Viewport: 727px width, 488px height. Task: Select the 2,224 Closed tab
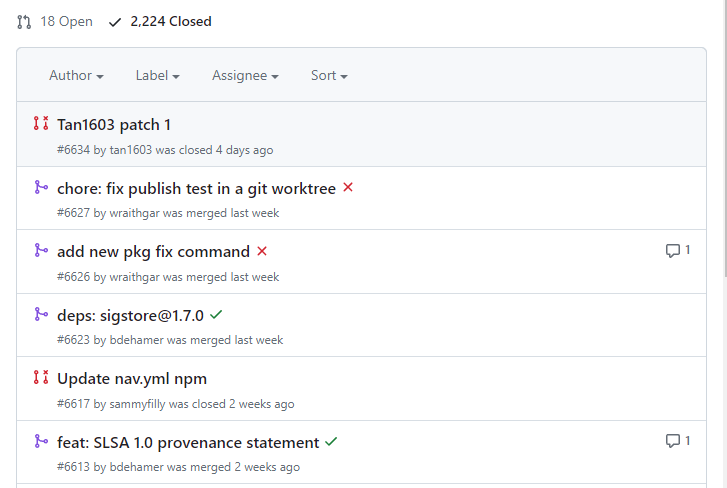coord(160,21)
